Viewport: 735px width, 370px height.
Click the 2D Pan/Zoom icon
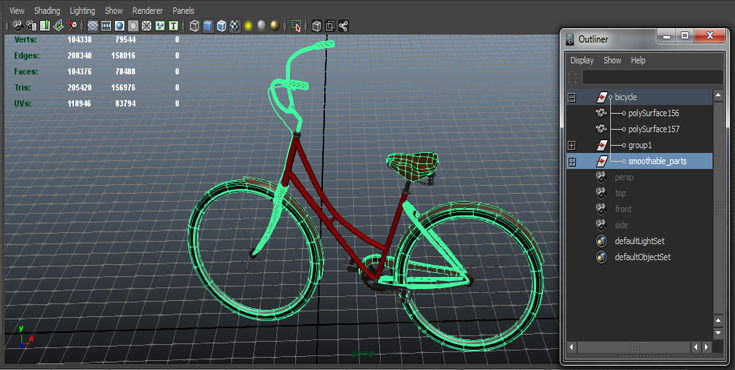coord(72,26)
